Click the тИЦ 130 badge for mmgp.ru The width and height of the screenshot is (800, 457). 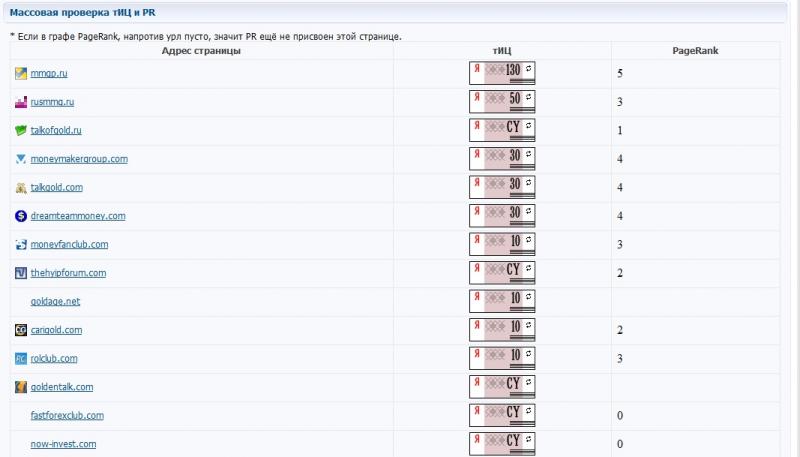click(x=502, y=73)
